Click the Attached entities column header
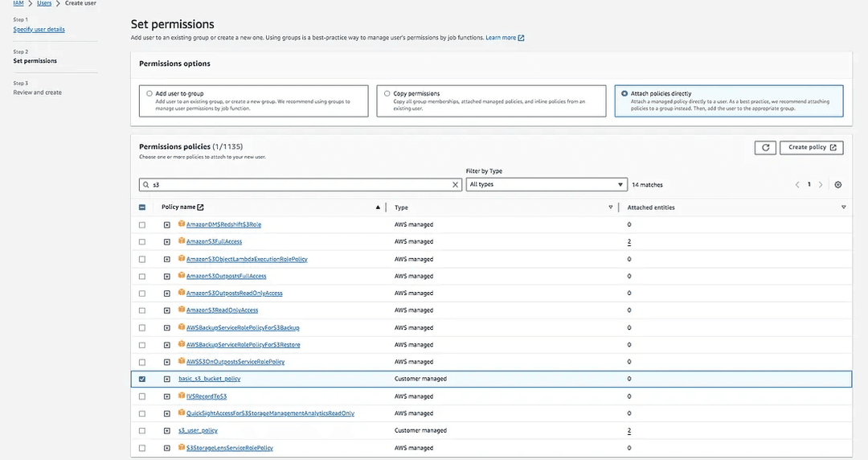Image resolution: width=868 pixels, height=460 pixels. [651, 207]
